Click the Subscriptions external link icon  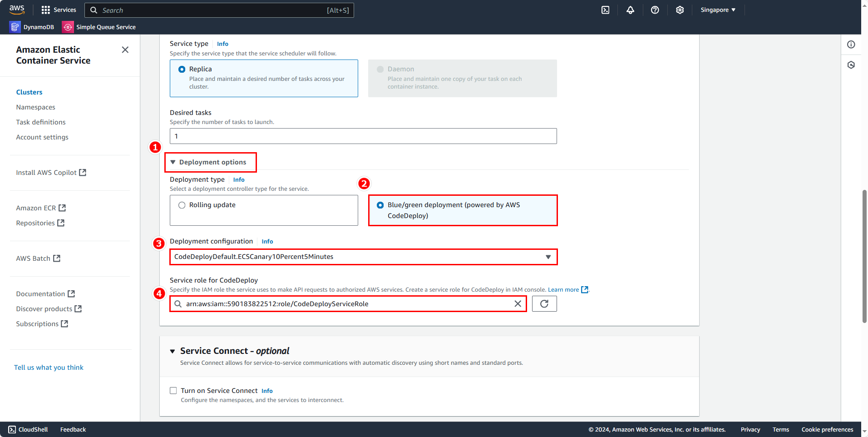(x=64, y=324)
